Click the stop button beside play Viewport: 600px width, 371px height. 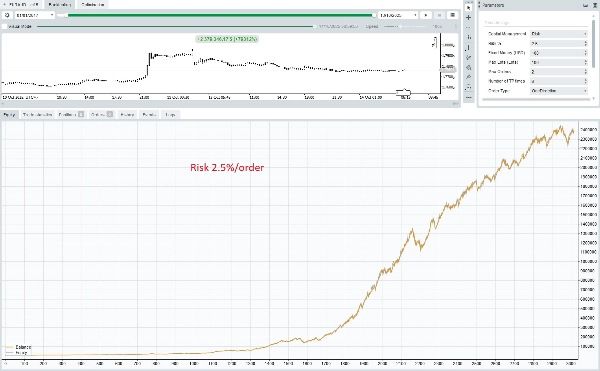click(439, 15)
